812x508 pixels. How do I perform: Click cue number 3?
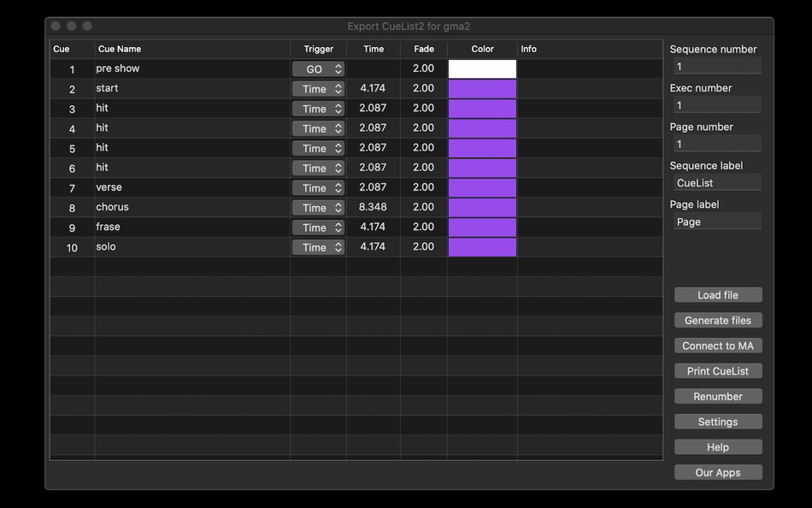pos(72,109)
